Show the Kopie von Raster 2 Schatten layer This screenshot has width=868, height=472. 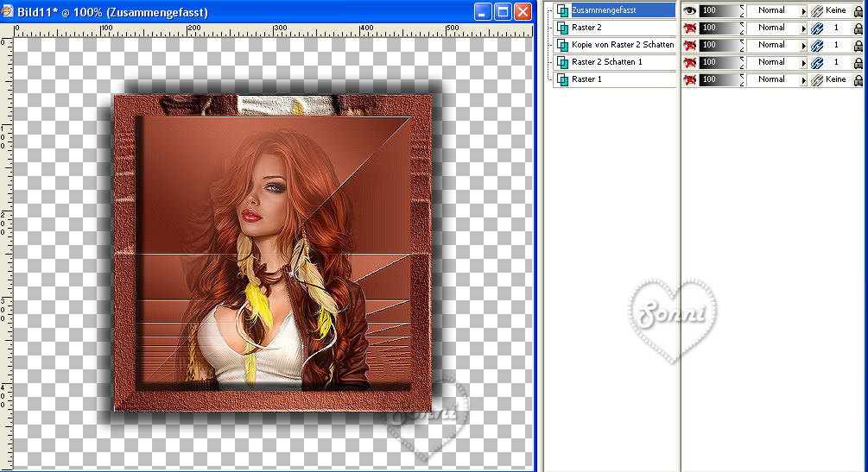click(689, 45)
